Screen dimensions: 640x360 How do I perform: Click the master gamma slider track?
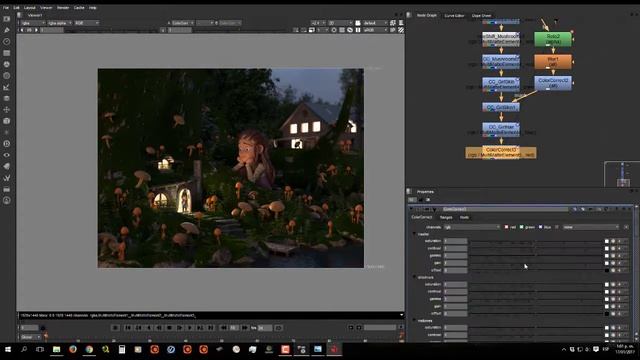pyautogui.click(x=536, y=256)
